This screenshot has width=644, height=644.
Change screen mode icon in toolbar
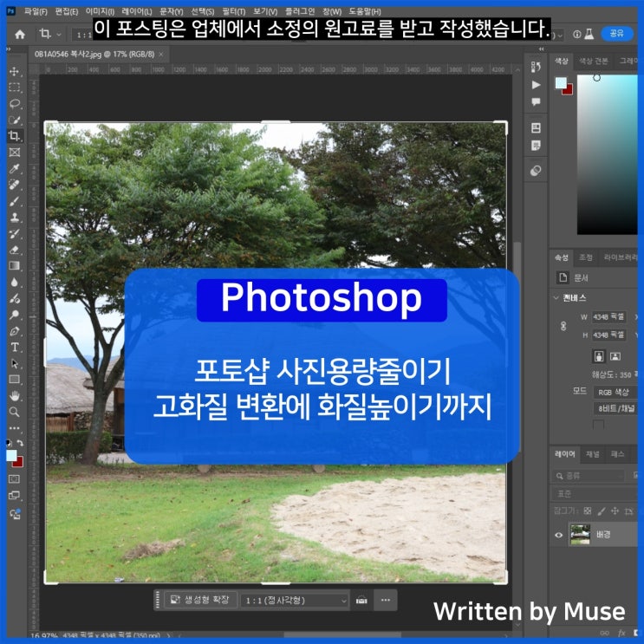click(15, 495)
